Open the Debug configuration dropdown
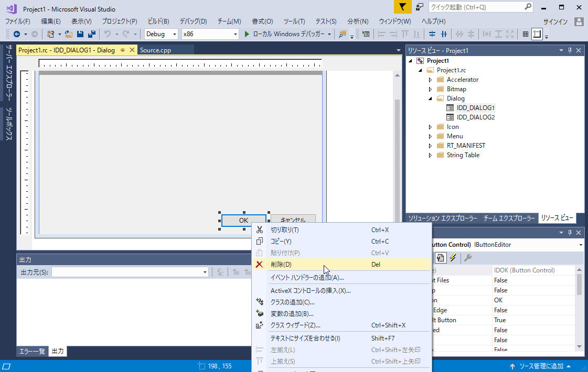This screenshot has width=588, height=372. 161,34
